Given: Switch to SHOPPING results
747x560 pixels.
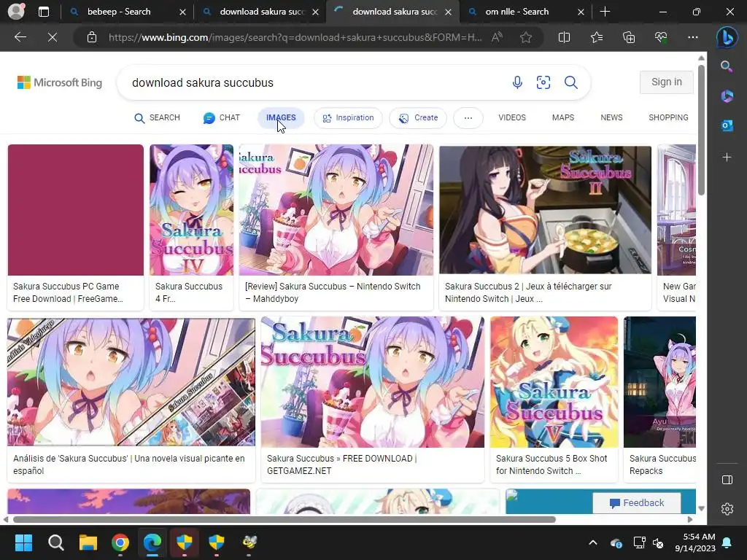Looking at the screenshot, I should 668,117.
